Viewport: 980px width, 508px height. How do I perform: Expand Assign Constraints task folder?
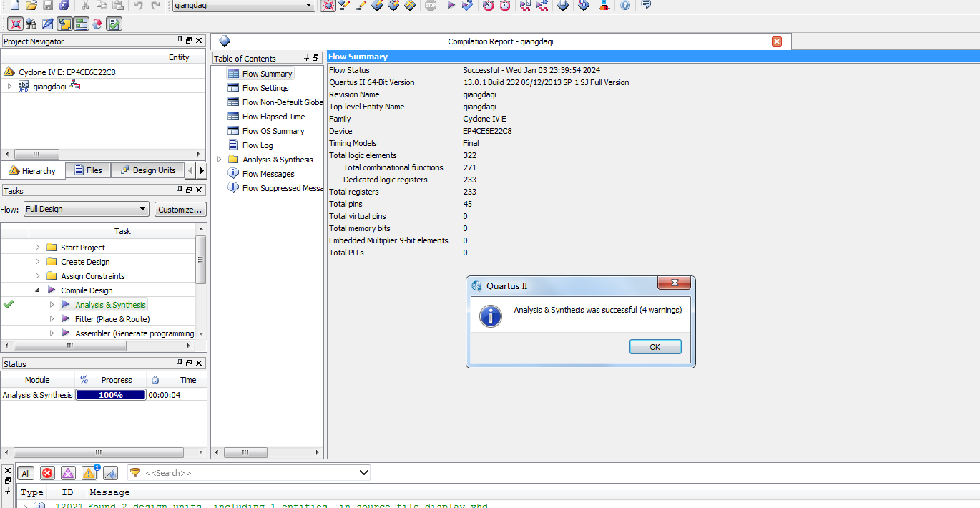pyautogui.click(x=38, y=275)
